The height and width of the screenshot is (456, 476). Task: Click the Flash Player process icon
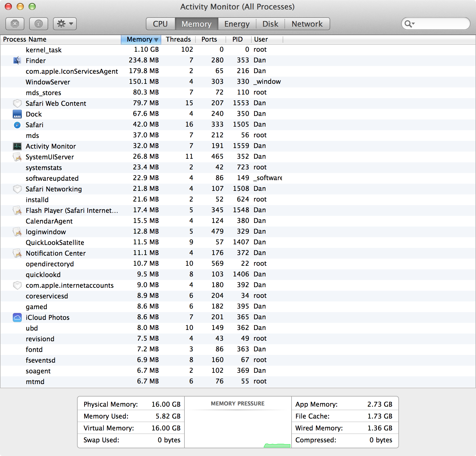17,210
